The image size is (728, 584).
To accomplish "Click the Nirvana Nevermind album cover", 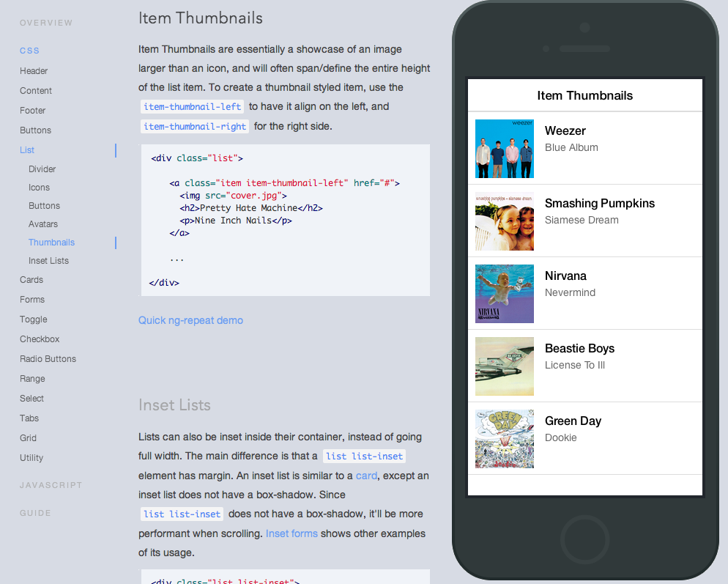I will pos(504,293).
